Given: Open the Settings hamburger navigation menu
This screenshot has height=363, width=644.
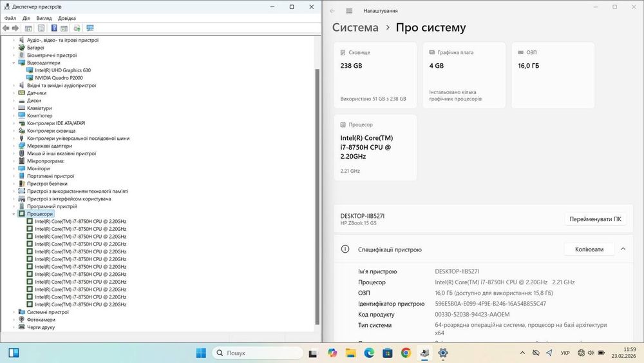Looking at the screenshot, I should click(348, 11).
